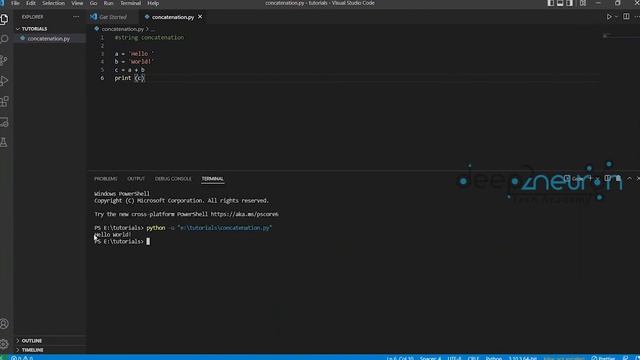
Task: Open the Explorer view in the activity bar
Action: coord(4,19)
